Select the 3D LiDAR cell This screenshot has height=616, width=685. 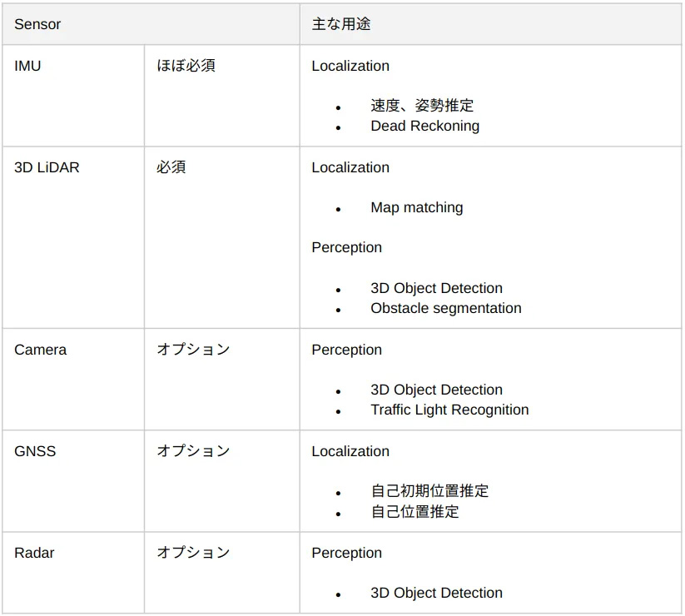tap(73, 237)
